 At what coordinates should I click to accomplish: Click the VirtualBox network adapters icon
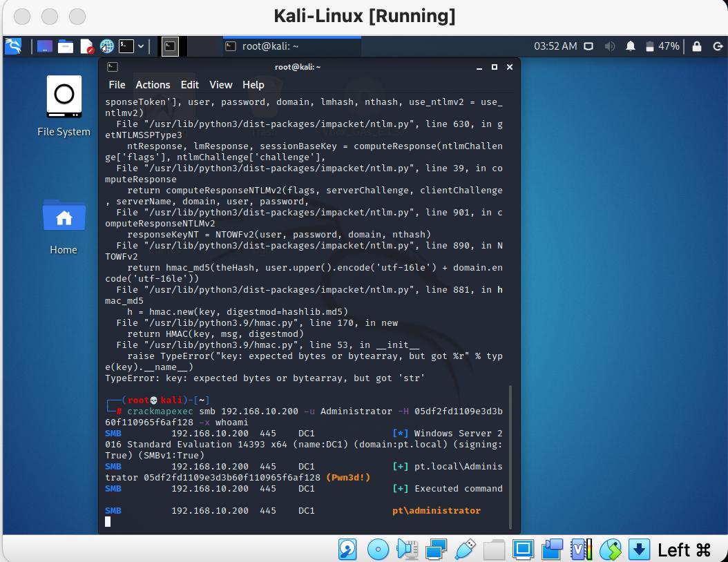[436, 550]
